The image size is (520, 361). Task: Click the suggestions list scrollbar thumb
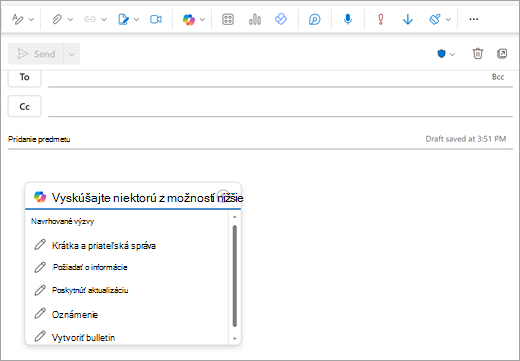pyautogui.click(x=235, y=276)
